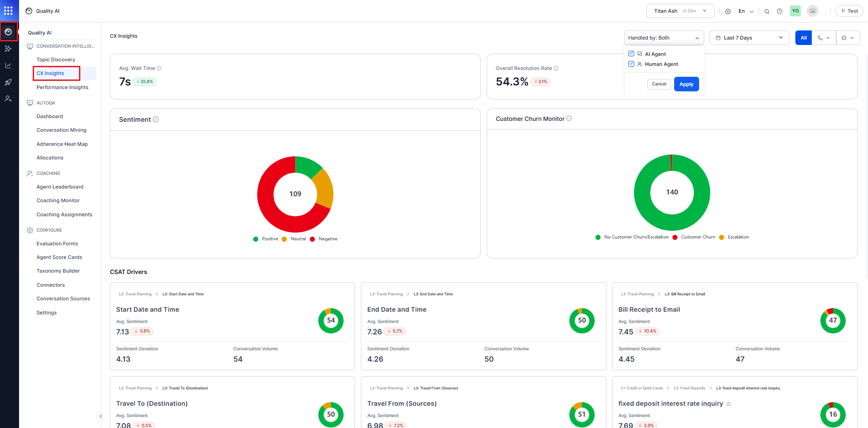Image resolution: width=868 pixels, height=428 pixels.
Task: Click the 54 donut on Start Date card
Action: [x=331, y=320]
